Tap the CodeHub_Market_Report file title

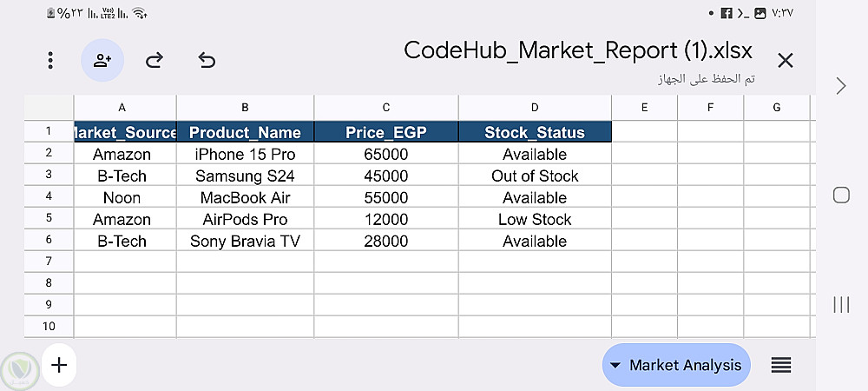578,50
